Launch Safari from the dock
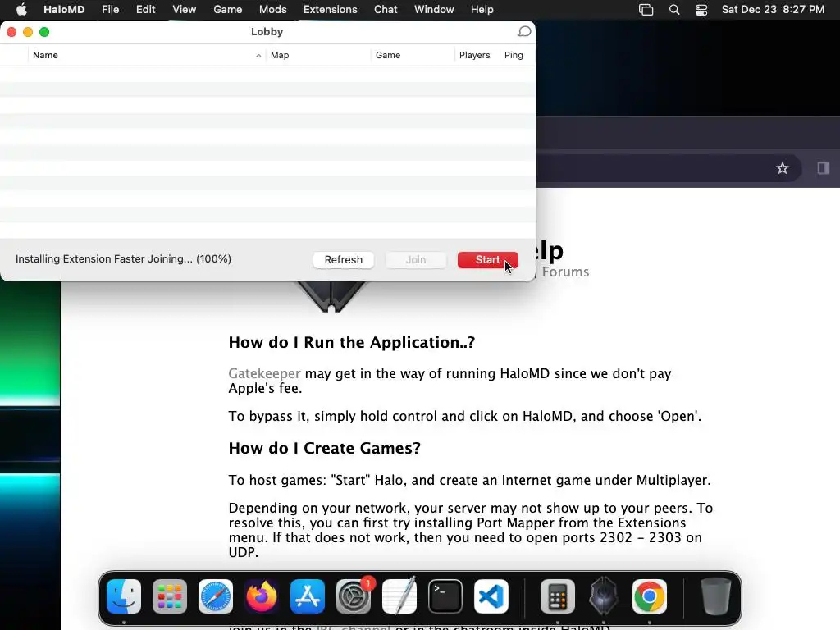 tap(216, 596)
